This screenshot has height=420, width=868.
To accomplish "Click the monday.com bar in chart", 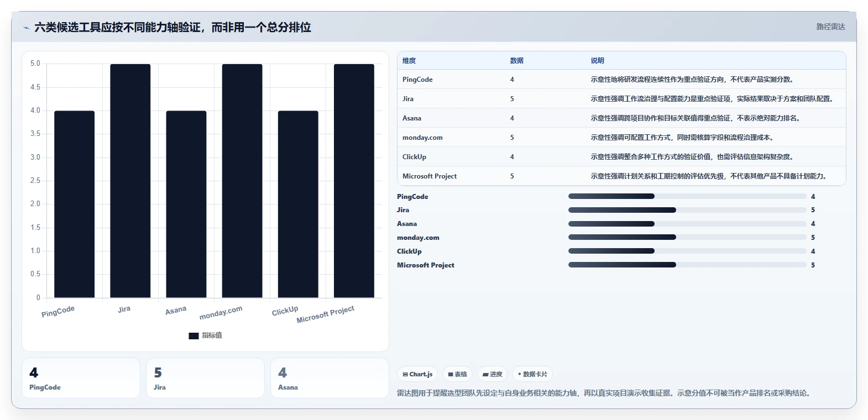I will point(242,181).
